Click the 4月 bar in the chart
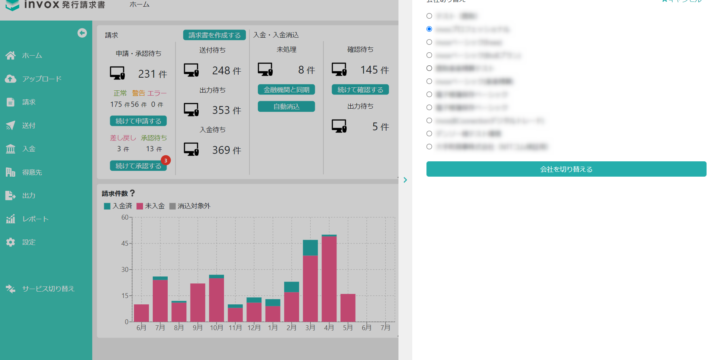Viewport: 720px width, 360px height. tap(329, 278)
